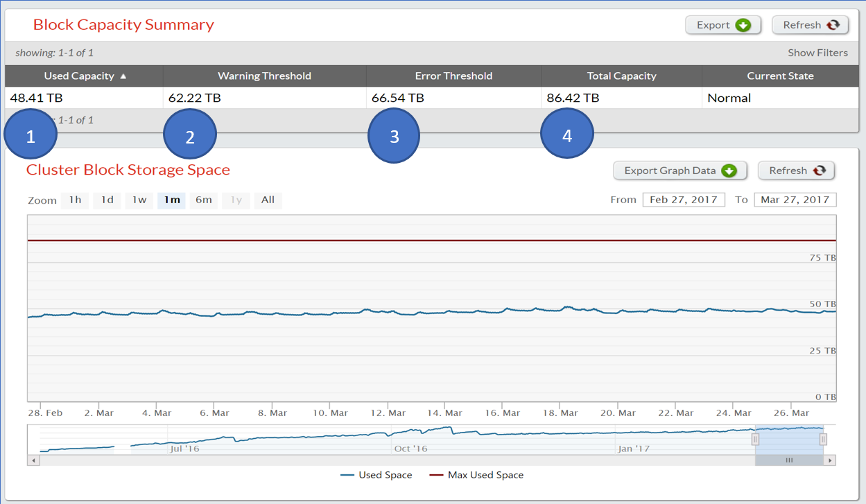
Task: Toggle the Used Space legend series
Action: (x=376, y=475)
